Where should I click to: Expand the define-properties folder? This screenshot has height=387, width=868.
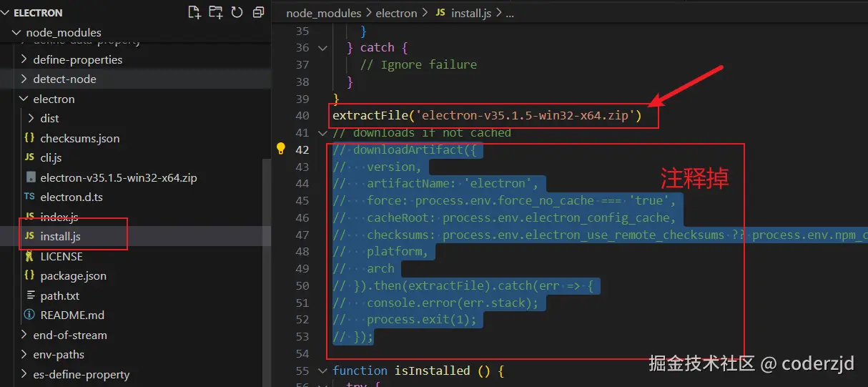pyautogui.click(x=25, y=59)
